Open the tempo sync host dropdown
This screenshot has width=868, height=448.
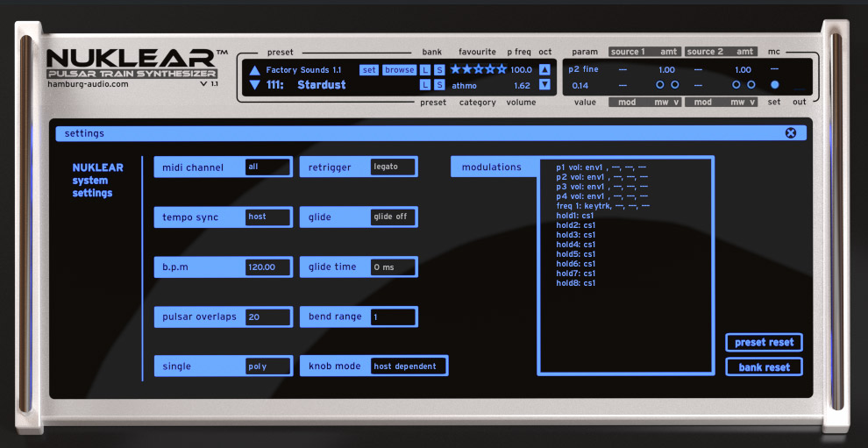[x=267, y=217]
